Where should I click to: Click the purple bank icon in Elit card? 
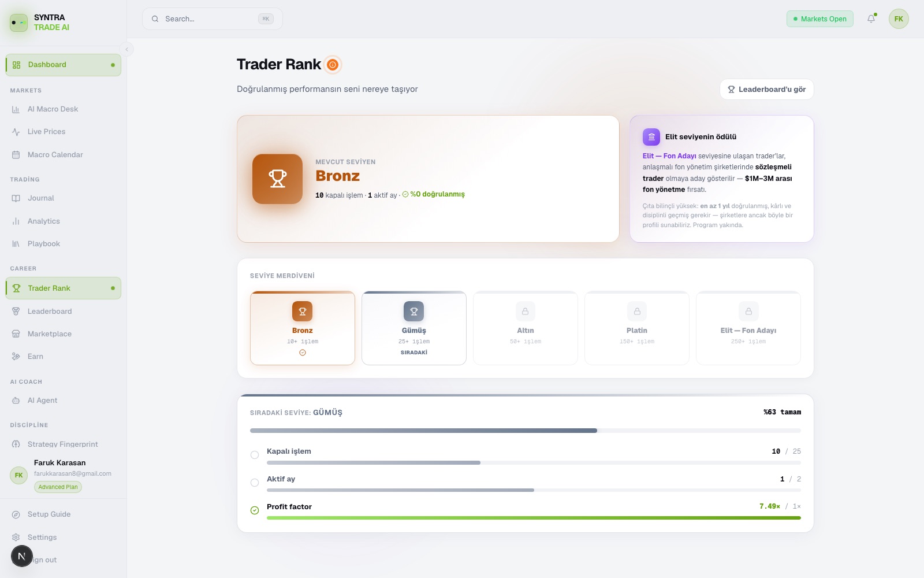(651, 137)
